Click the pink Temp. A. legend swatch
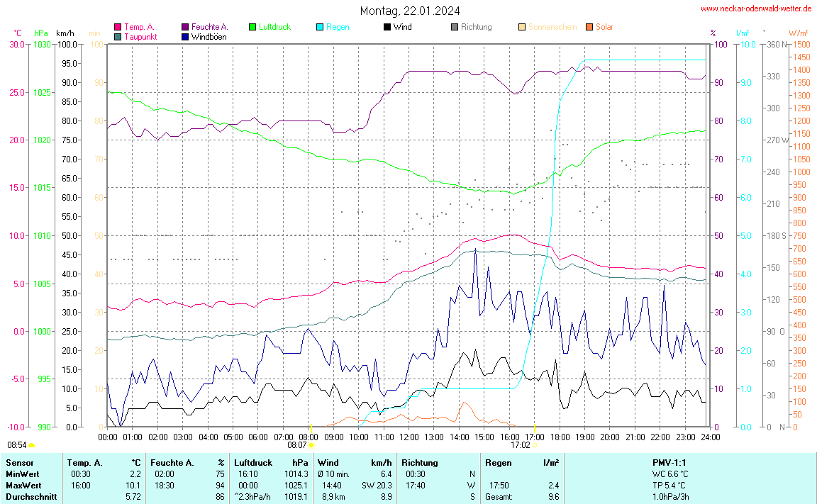This screenshot has height=504, width=817. click(x=118, y=27)
